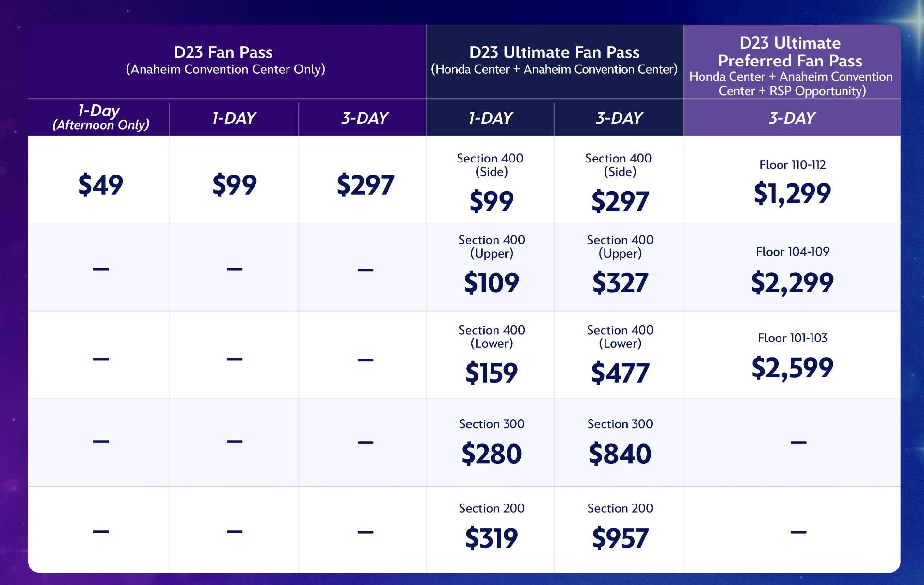Click the $99 price under D23 Fan Pass
Image resolution: width=924 pixels, height=585 pixels.
[x=235, y=185]
